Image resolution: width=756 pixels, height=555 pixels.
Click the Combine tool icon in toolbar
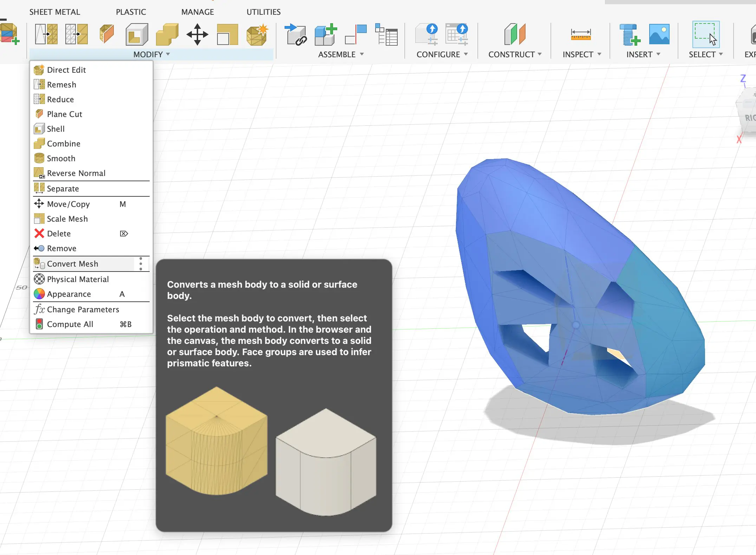click(167, 34)
